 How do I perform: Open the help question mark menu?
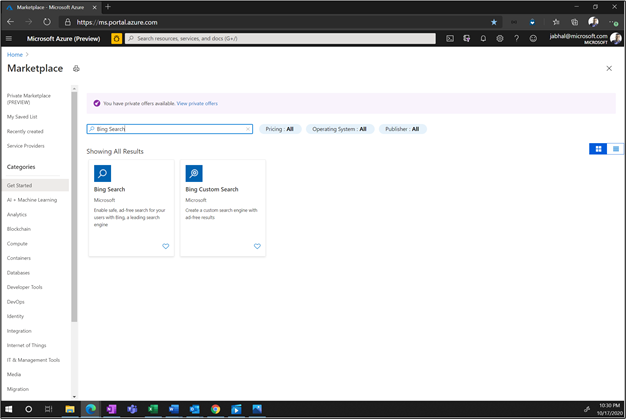(516, 38)
